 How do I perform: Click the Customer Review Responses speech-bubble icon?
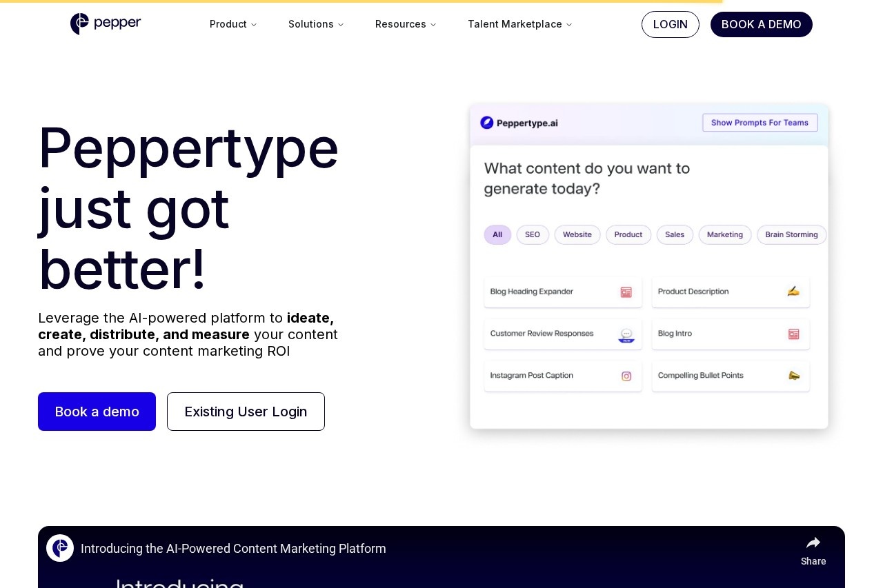[x=626, y=334]
